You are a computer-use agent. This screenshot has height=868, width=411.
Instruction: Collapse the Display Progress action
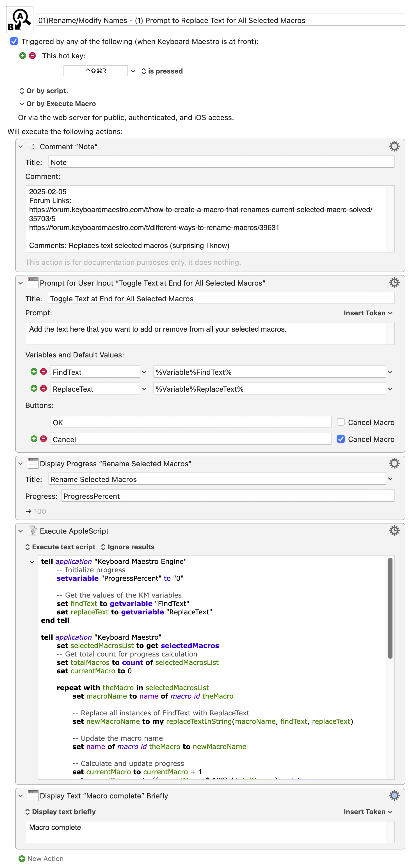click(20, 464)
